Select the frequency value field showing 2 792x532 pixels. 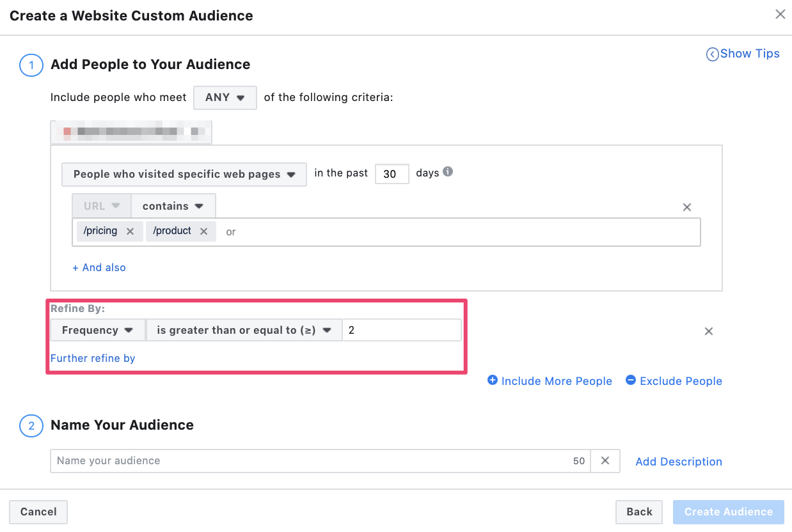[402, 329]
